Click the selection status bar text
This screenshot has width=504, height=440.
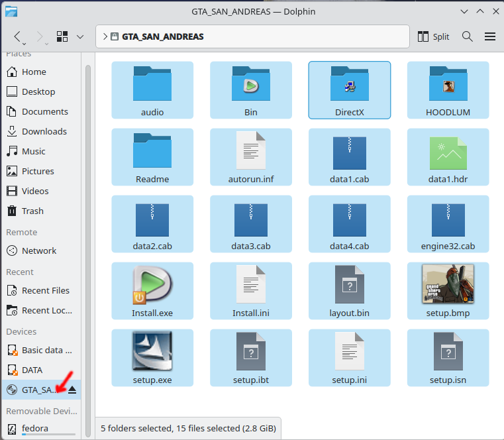point(188,429)
